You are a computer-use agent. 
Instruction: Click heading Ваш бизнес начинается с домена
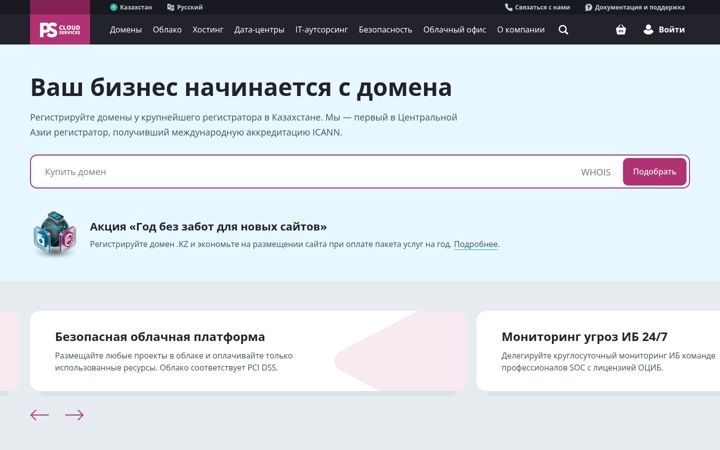click(x=241, y=87)
